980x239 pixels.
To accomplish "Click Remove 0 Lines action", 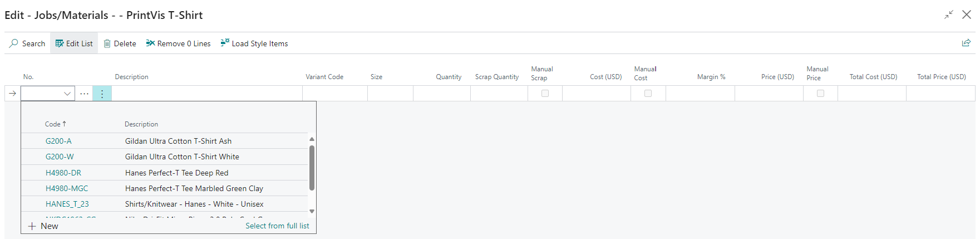I will [178, 43].
